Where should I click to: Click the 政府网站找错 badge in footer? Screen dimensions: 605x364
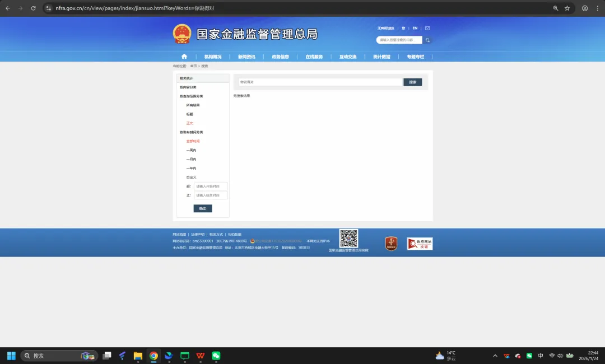pos(419,243)
